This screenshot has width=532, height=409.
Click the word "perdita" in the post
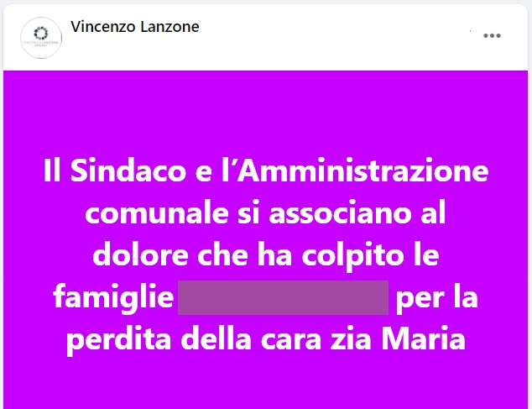pyautogui.click(x=119, y=340)
